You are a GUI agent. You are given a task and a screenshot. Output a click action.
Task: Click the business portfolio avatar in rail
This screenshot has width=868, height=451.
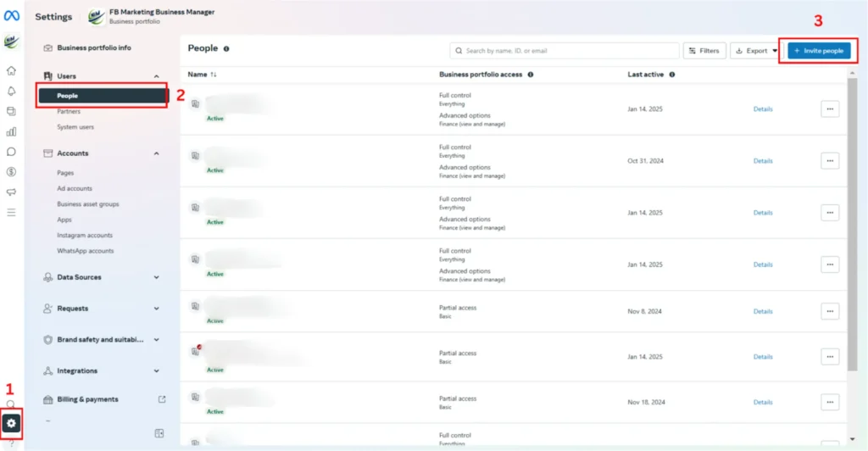11,42
